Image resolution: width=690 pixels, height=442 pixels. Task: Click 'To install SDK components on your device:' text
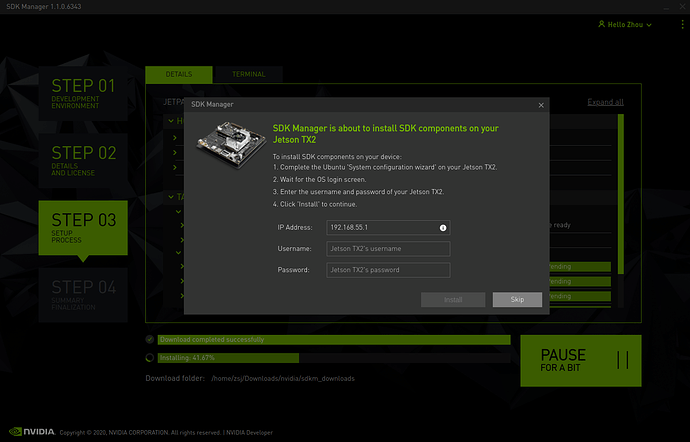(337, 157)
